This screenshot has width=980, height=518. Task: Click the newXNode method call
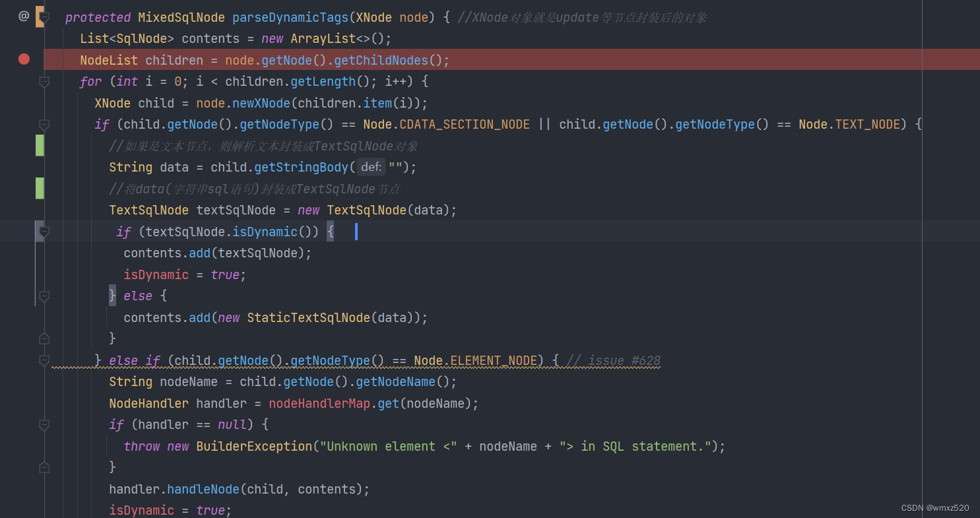(x=261, y=103)
